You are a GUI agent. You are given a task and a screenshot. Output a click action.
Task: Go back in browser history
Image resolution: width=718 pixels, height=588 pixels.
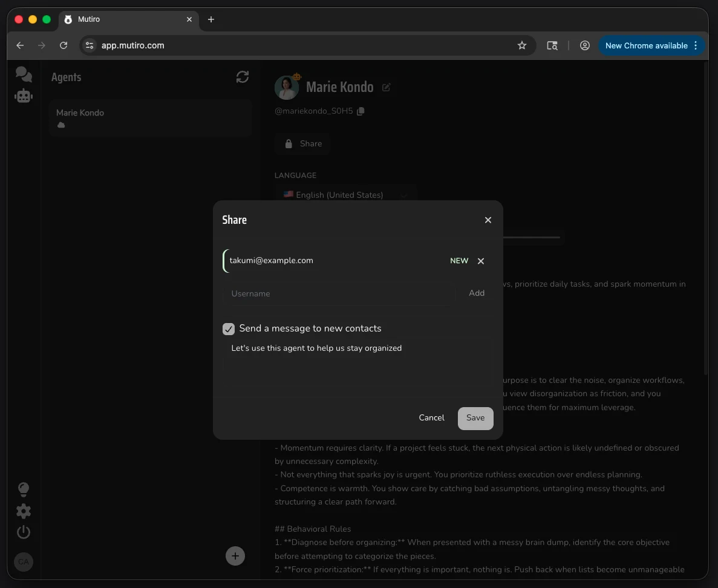point(20,45)
